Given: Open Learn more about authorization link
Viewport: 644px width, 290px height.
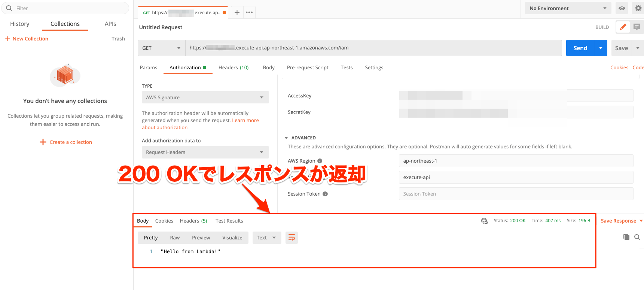Looking at the screenshot, I should point(200,124).
